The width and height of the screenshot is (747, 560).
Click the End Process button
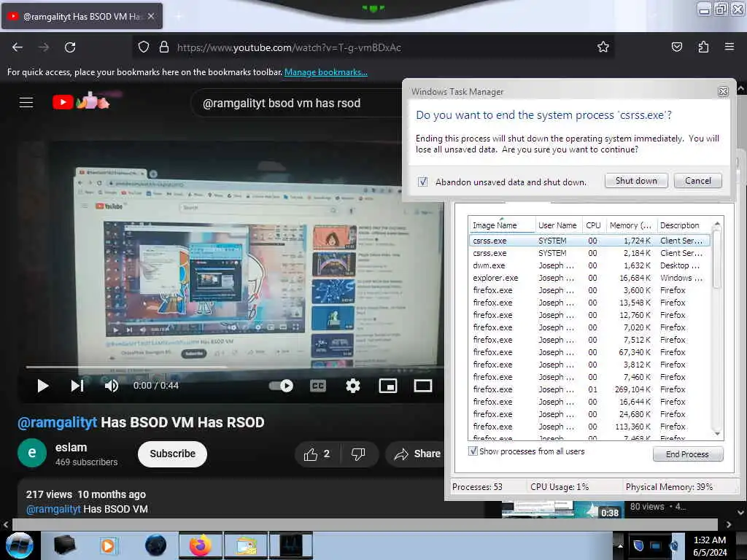pyautogui.click(x=687, y=454)
